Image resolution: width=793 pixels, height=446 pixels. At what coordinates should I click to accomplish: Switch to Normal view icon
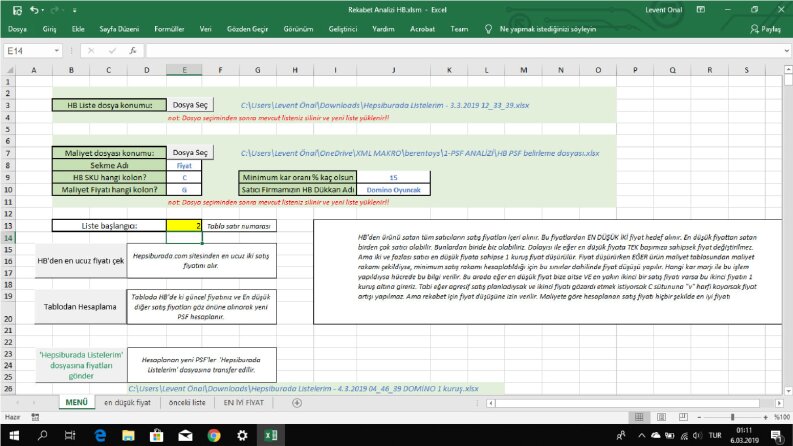(x=639, y=417)
